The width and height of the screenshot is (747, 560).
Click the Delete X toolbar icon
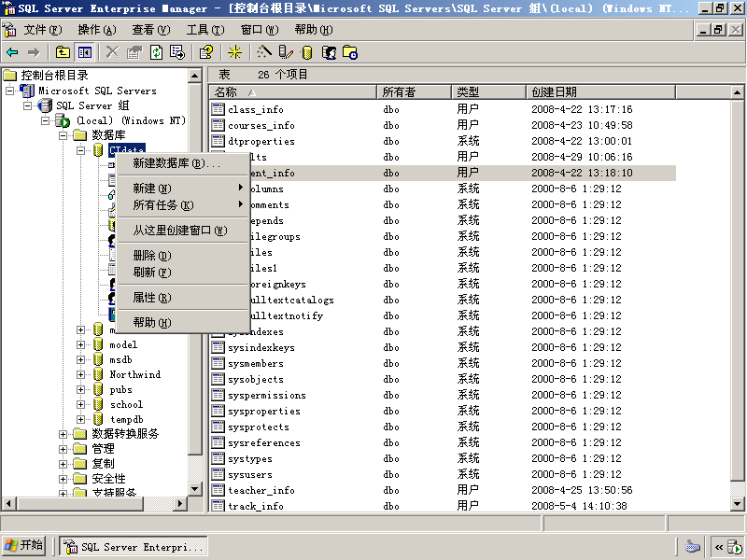click(112, 52)
